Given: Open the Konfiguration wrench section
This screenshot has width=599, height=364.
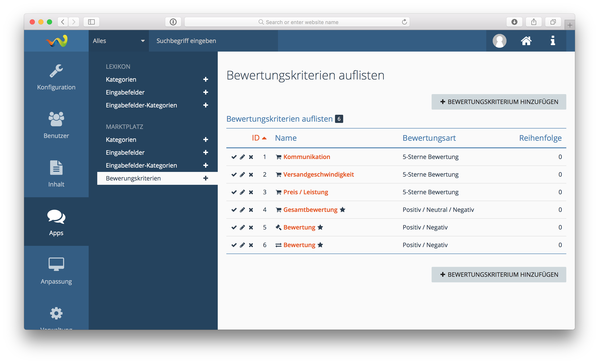Looking at the screenshot, I should (x=56, y=76).
